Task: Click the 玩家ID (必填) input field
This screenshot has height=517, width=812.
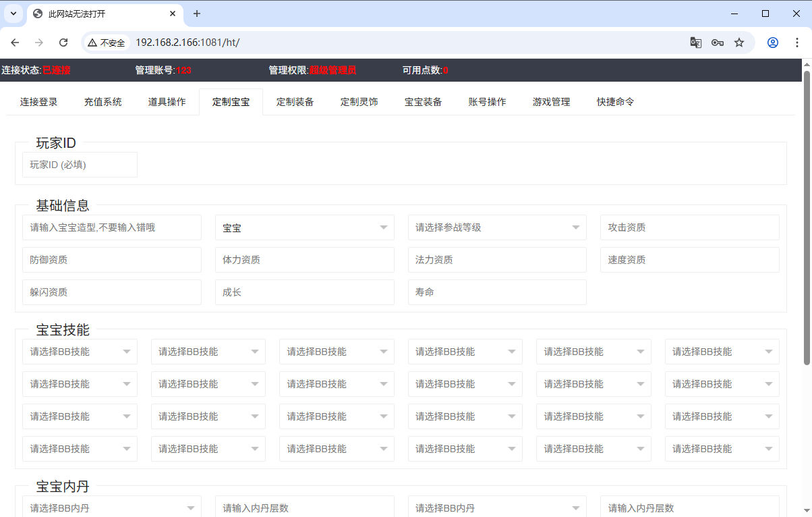Action: 80,165
